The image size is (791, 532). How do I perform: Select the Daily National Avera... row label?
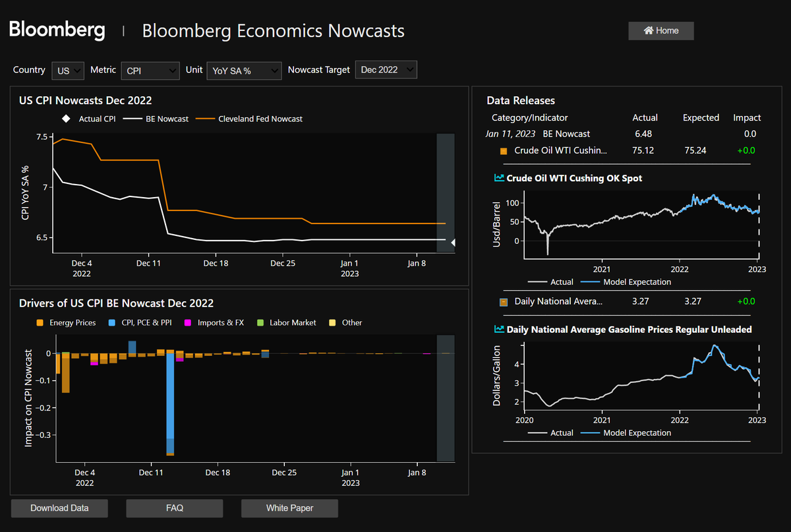tap(559, 301)
